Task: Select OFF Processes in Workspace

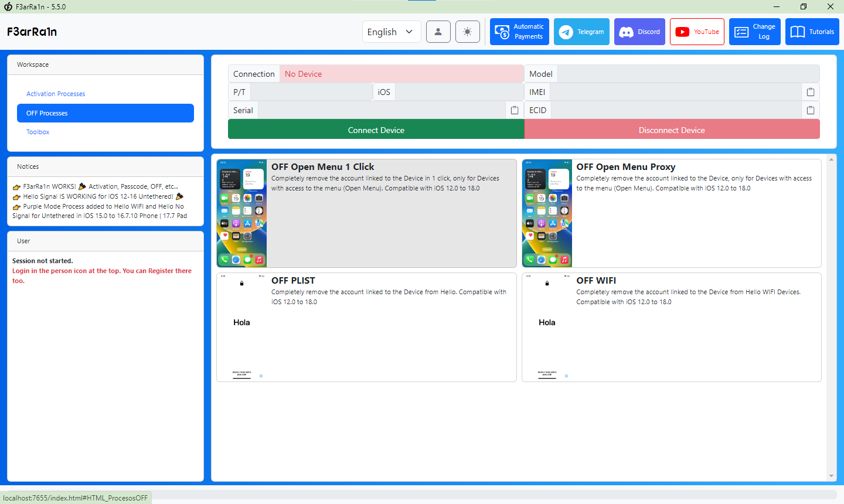Action: 105,113
